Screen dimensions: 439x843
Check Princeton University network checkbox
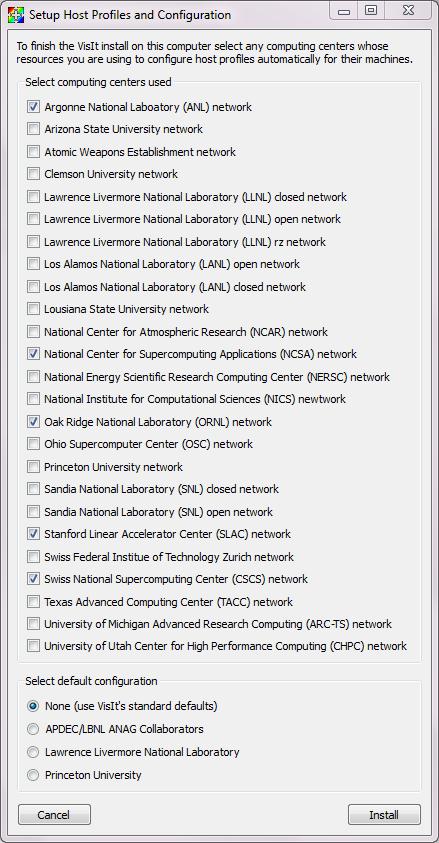pos(34,467)
